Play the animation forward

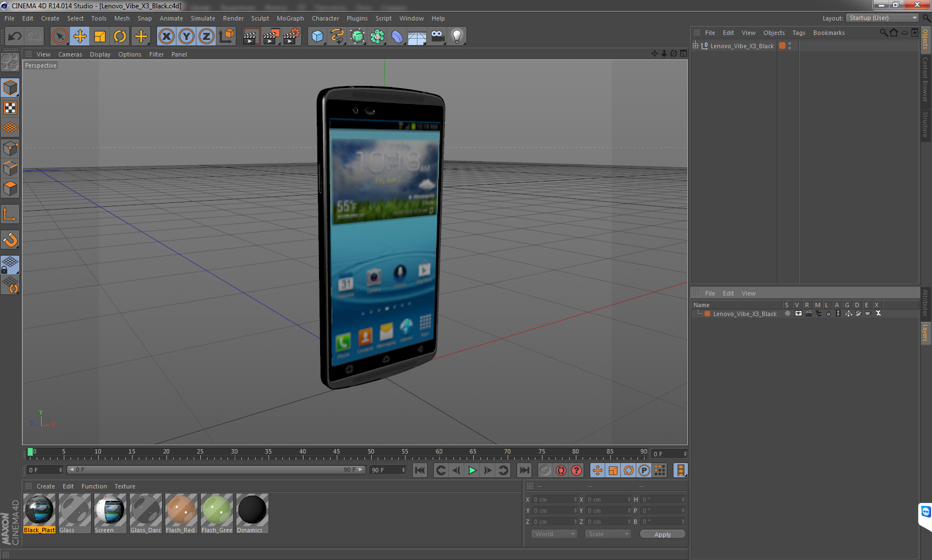pos(472,470)
